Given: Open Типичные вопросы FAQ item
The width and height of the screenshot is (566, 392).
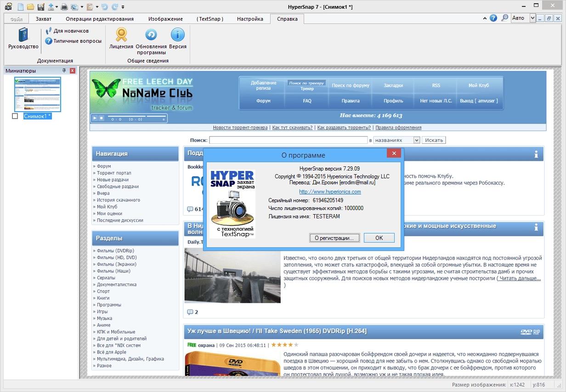Looking at the screenshot, I should coord(73,41).
